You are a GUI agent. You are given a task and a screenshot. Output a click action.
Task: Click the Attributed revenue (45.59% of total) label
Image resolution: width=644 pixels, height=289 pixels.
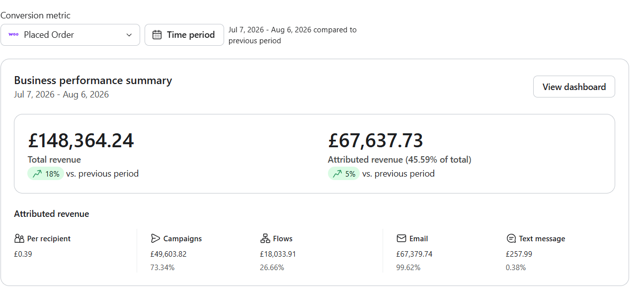click(400, 160)
